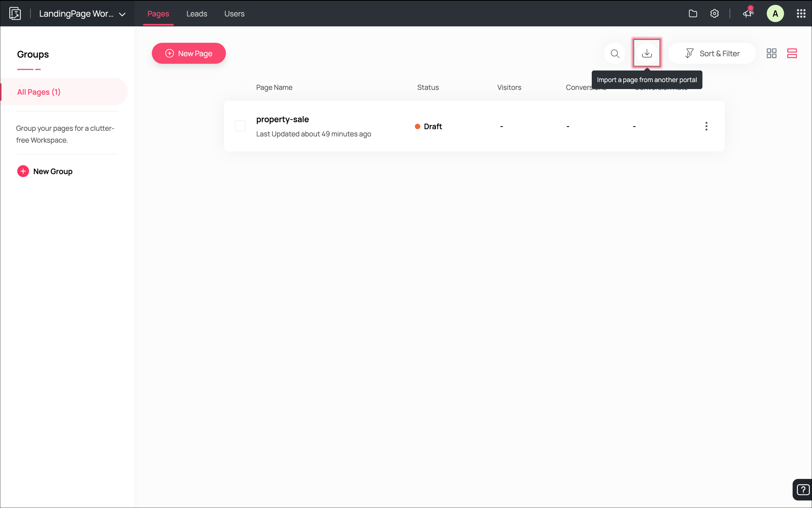Switch to the Leads tab
The image size is (812, 508).
[197, 14]
